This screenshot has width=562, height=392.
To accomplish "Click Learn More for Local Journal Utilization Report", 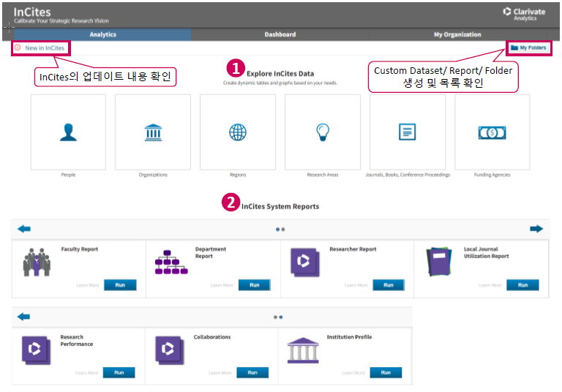I will pyautogui.click(x=490, y=285).
